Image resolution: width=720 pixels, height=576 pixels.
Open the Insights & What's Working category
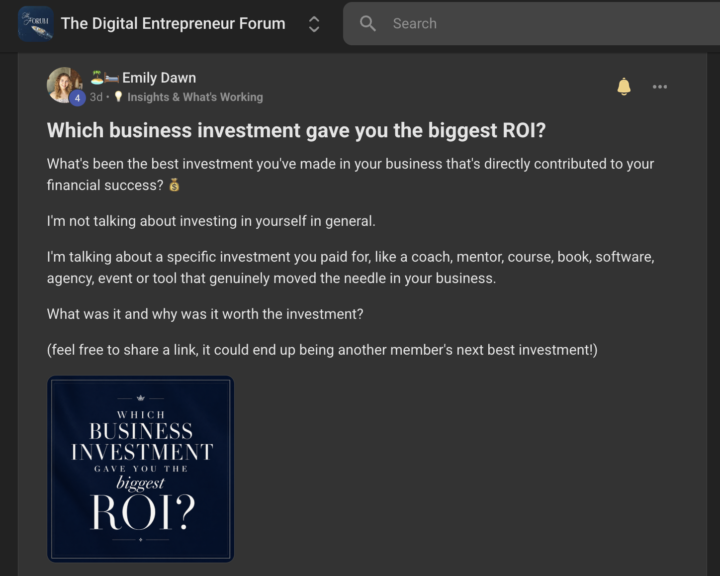point(195,97)
